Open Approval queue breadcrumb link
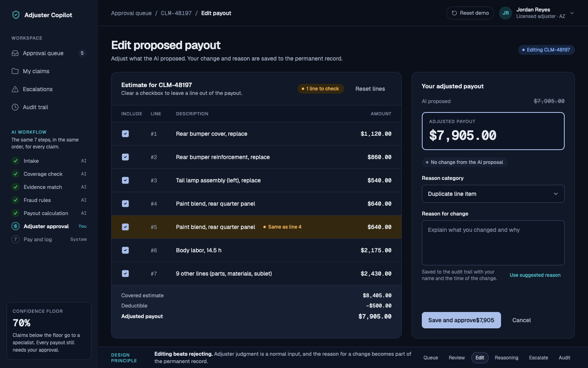The width and height of the screenshot is (588, 368). point(131,13)
